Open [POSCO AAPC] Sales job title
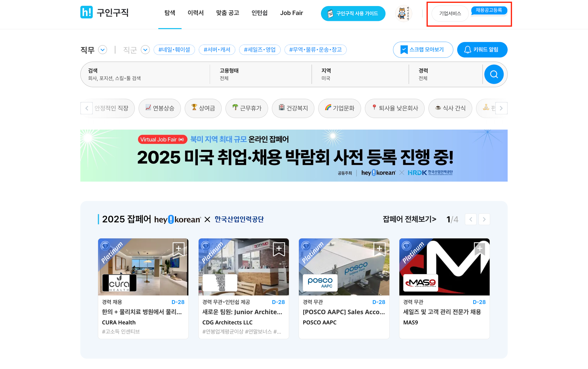The width and height of the screenshot is (588, 369). pos(344,312)
